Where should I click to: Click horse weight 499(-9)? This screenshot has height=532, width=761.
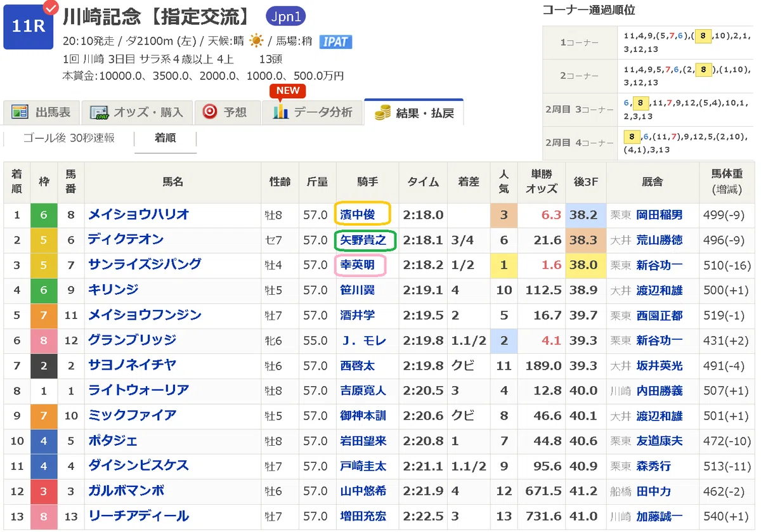coord(723,215)
